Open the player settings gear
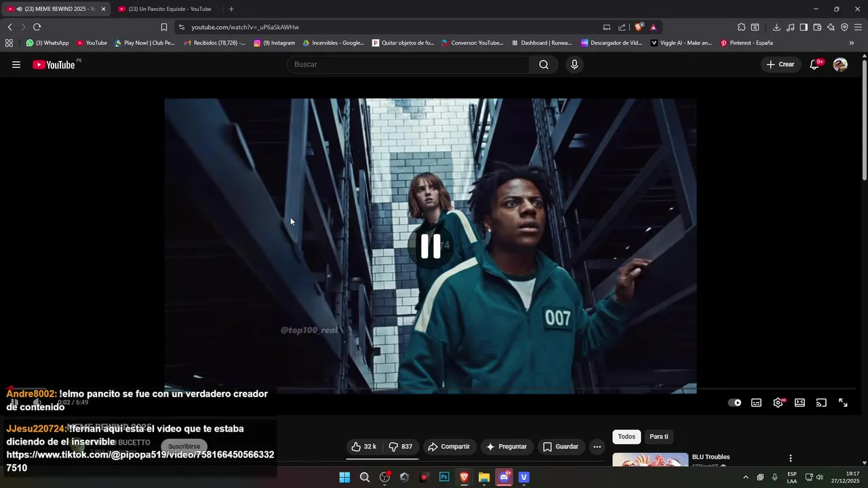This screenshot has height=488, width=868. (778, 403)
